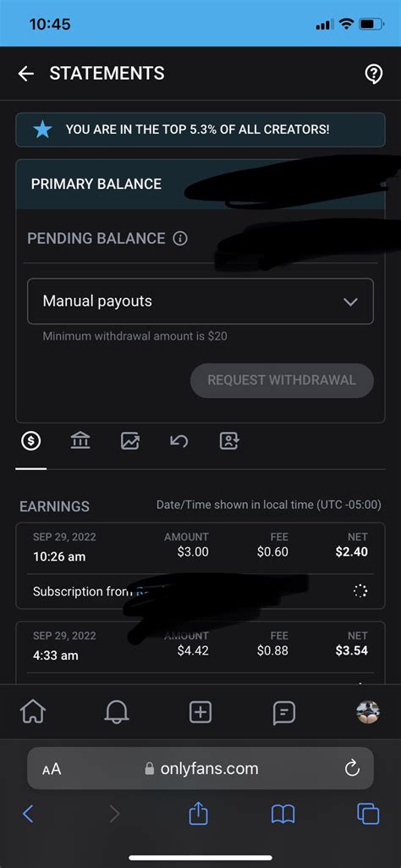
Task: Open the help question mark icon
Action: 374,74
